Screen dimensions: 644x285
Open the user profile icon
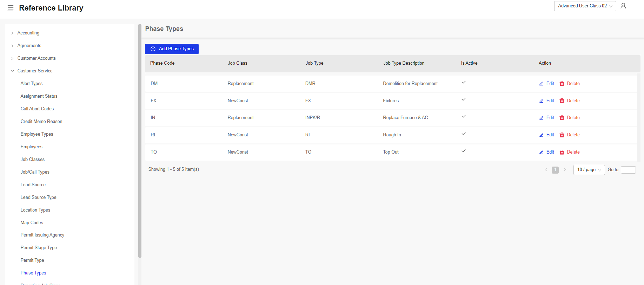click(x=623, y=6)
